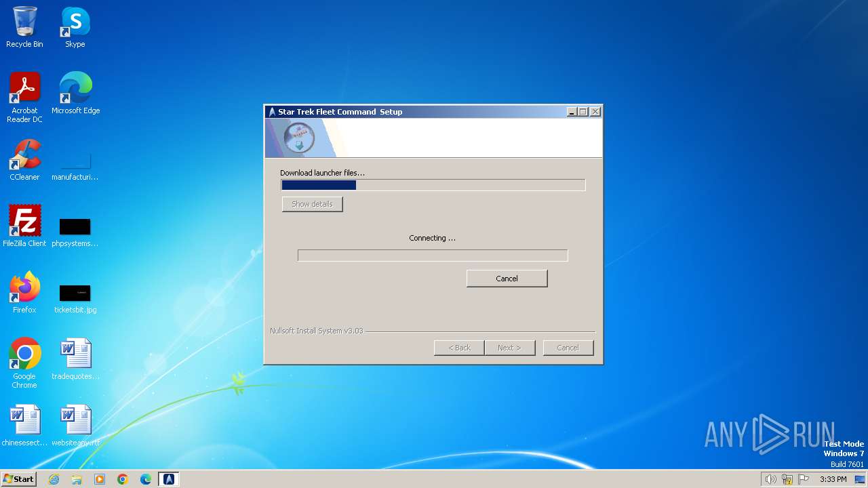
Task: Close the Star Trek Fleet Command Setup window
Action: pos(595,112)
